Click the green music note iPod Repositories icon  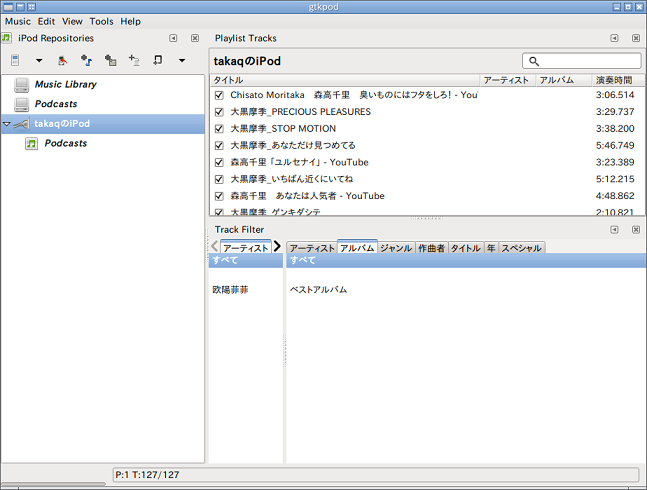tap(7, 38)
